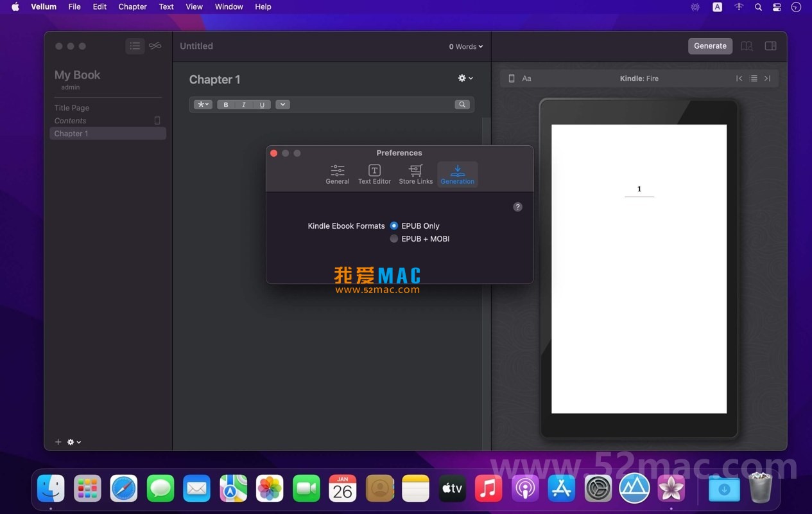This screenshot has width=812, height=514.
Task: Open the book preview search icon
Action: (747, 46)
